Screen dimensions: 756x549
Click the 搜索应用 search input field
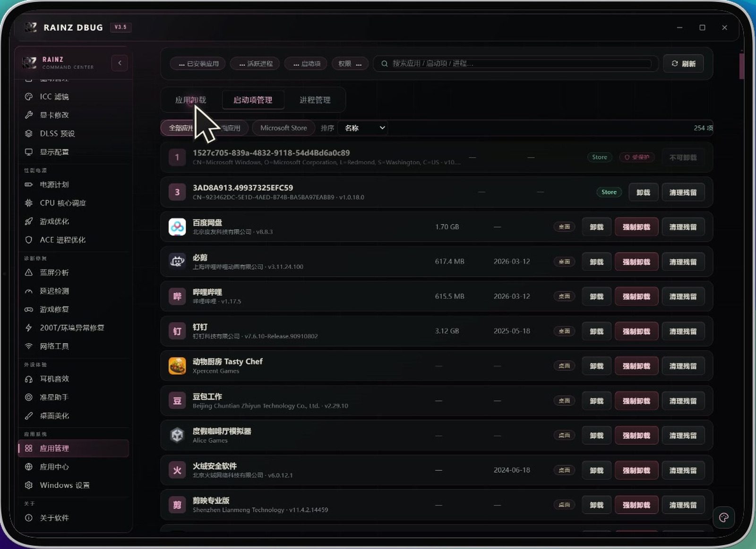(x=515, y=63)
